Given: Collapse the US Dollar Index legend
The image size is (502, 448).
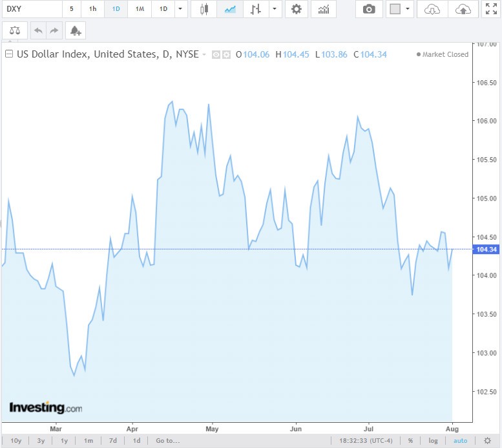Looking at the screenshot, I should [x=9, y=54].
